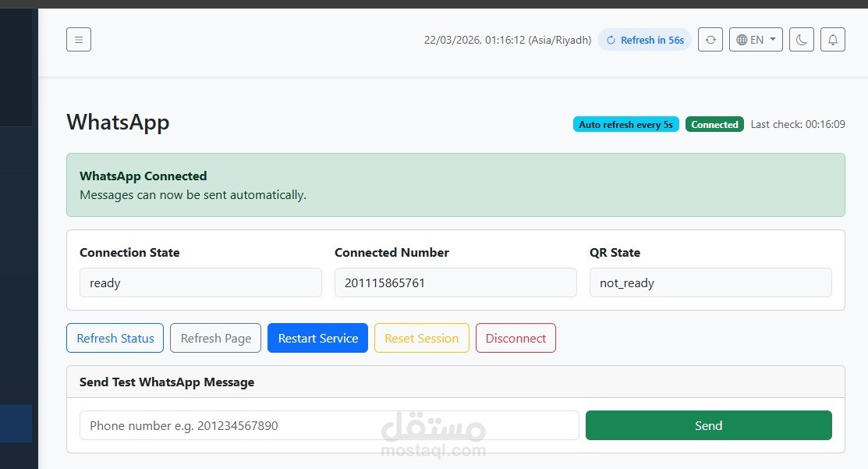This screenshot has width=868, height=469.
Task: Click the Last check: 00:16:09 text
Action: 798,125
